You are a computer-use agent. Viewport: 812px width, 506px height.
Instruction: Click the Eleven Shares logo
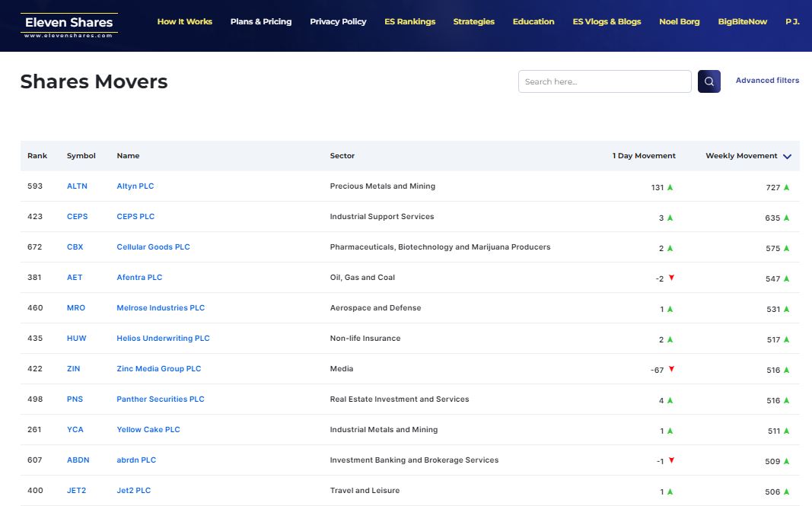click(69, 22)
